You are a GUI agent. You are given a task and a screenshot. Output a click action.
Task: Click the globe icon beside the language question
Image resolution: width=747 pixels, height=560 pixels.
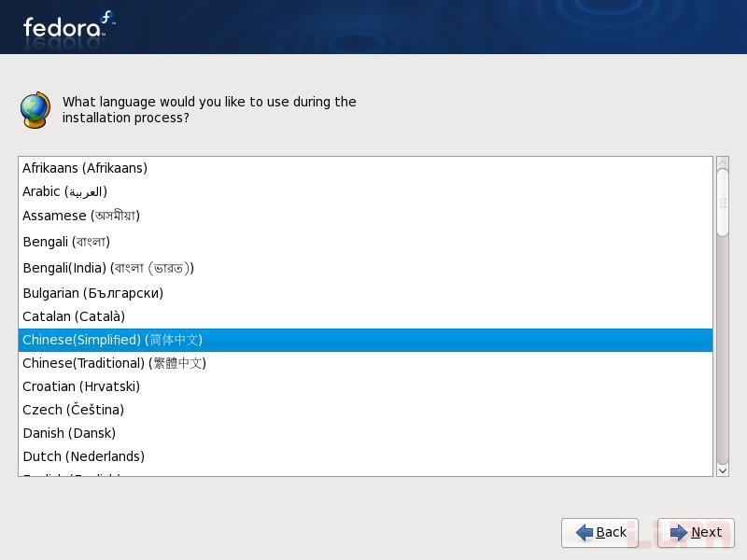(35, 110)
